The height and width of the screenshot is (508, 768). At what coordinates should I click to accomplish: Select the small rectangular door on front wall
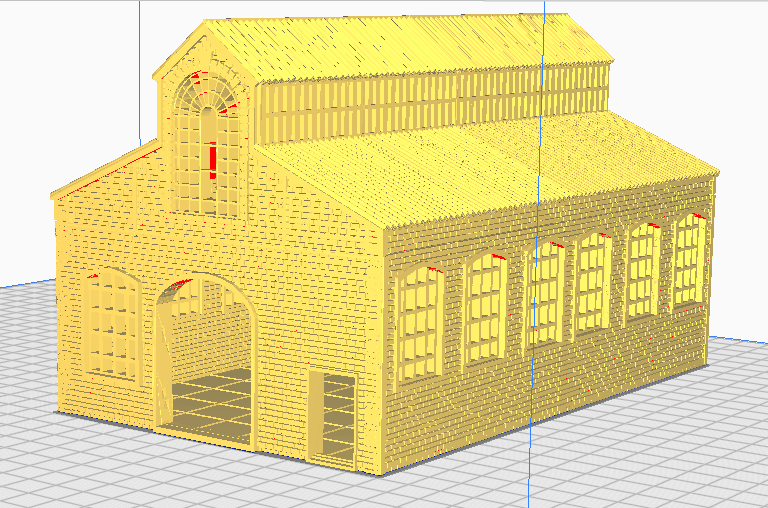tap(331, 417)
